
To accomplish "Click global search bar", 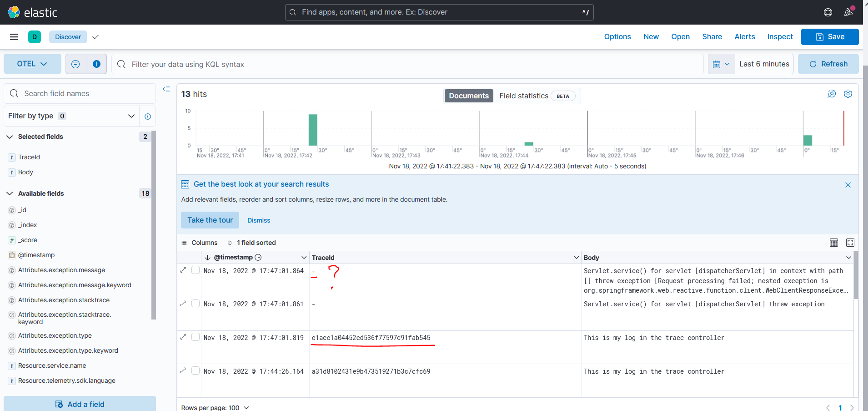I will (439, 12).
